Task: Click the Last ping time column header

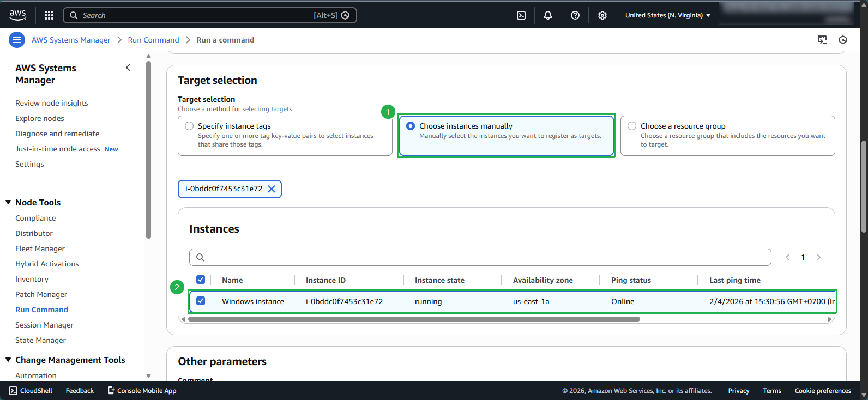Action: click(x=735, y=280)
